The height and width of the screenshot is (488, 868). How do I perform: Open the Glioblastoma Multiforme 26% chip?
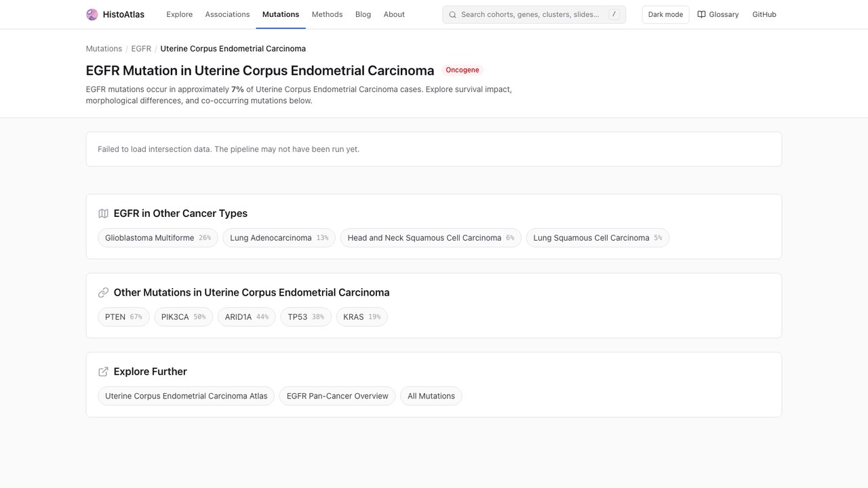point(158,238)
